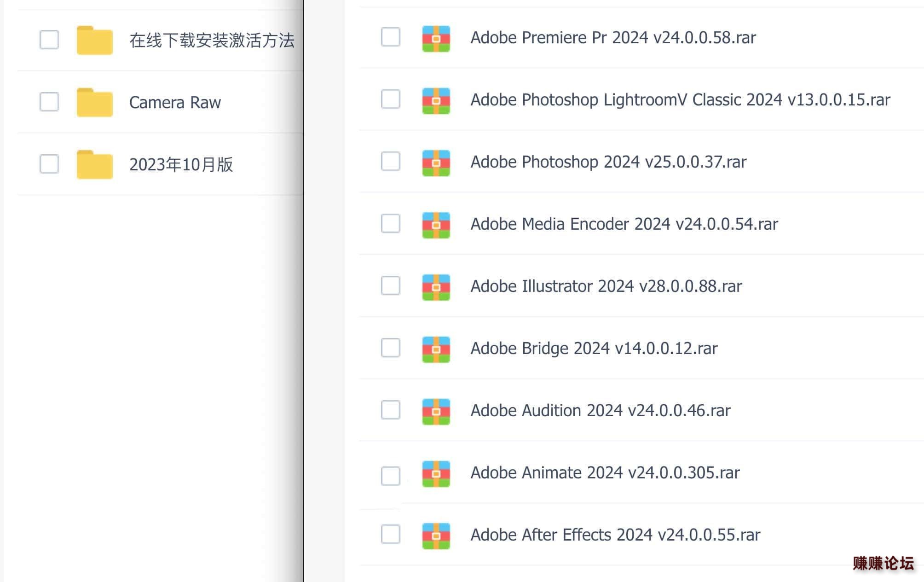Click the Lightroom Classic rar archive icon
The width and height of the screenshot is (924, 582).
tap(436, 101)
